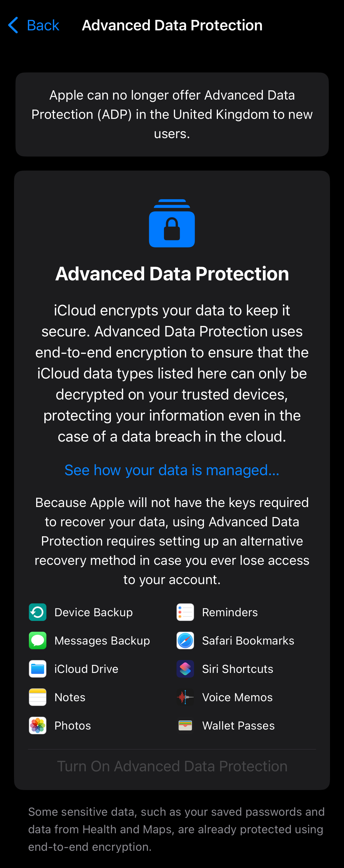The image size is (344, 868).
Task: Tap the end-to-end encryption footer note
Action: point(176,829)
